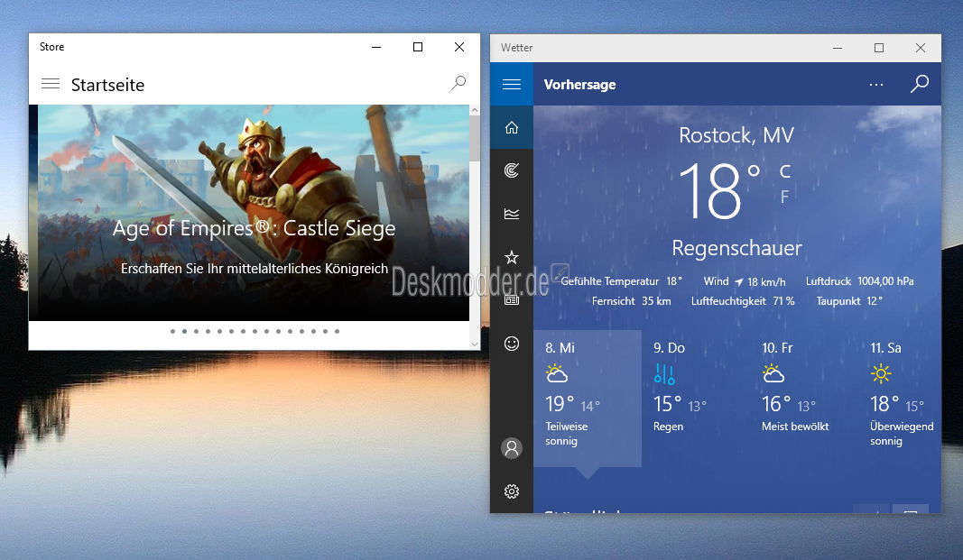The image size is (963, 560).
Task: Click the Taupunkt 12° value
Action: tap(849, 301)
